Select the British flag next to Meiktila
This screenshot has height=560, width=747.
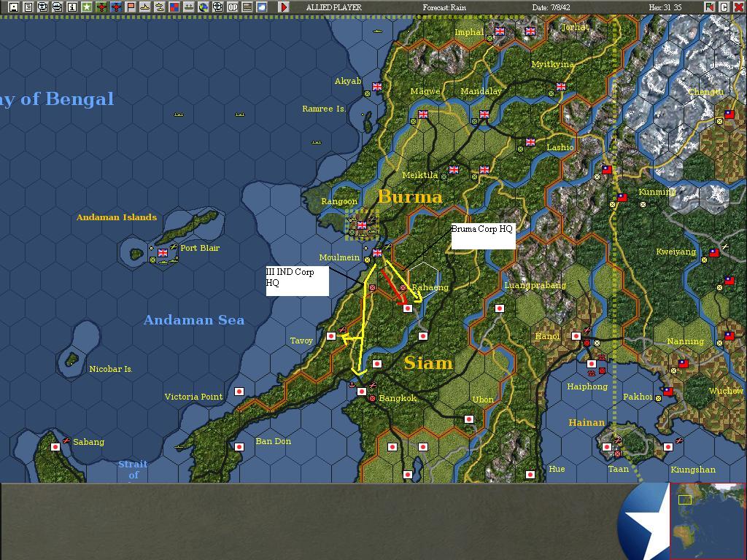[454, 169]
